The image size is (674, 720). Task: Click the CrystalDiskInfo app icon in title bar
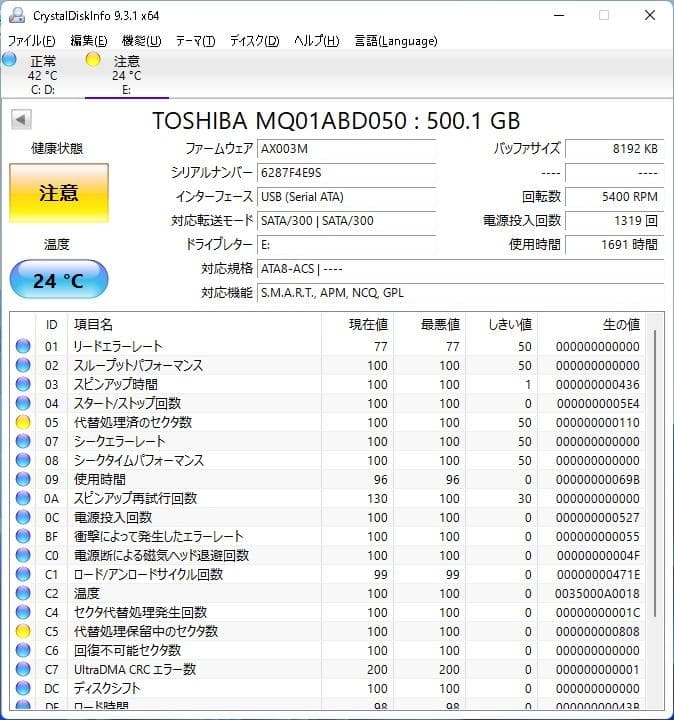(x=17, y=16)
